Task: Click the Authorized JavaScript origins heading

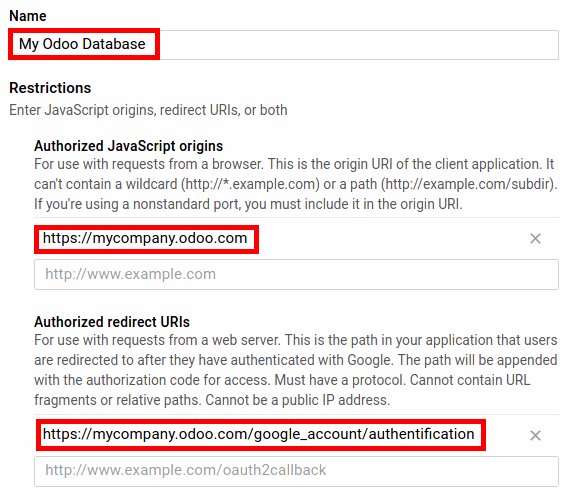Action: point(129,146)
